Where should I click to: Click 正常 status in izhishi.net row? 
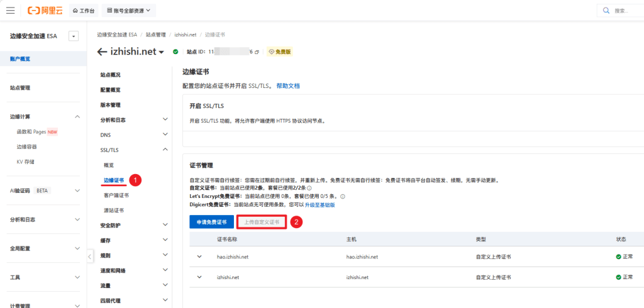click(x=625, y=277)
